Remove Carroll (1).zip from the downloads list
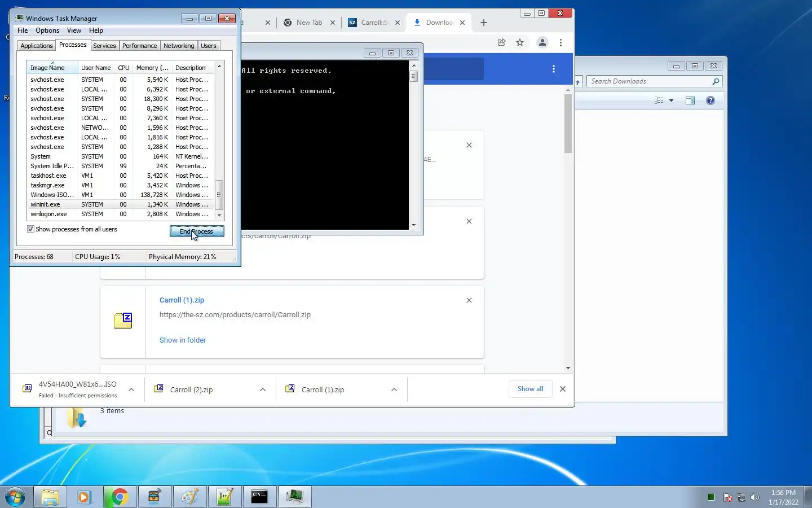 469,300
